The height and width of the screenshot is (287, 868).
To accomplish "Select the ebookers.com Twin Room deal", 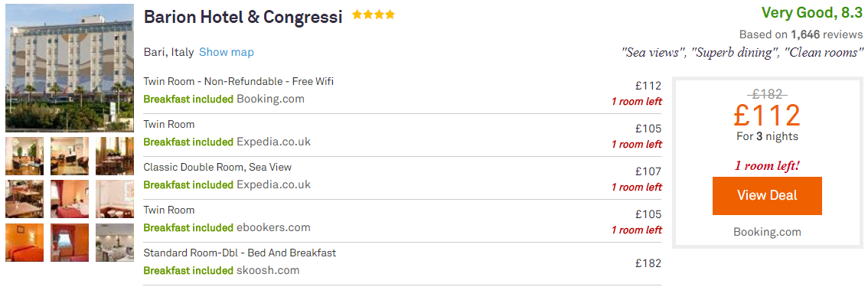I will (x=403, y=220).
